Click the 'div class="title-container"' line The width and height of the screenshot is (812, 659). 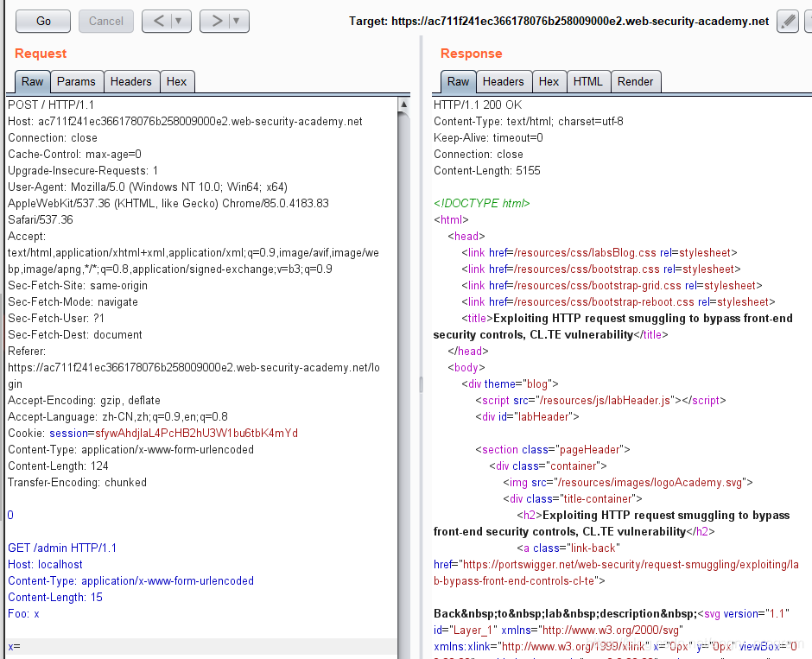click(572, 498)
